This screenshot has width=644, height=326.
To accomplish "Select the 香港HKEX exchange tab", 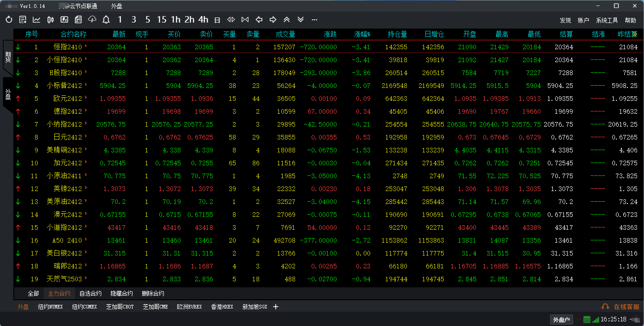I will 222,307.
